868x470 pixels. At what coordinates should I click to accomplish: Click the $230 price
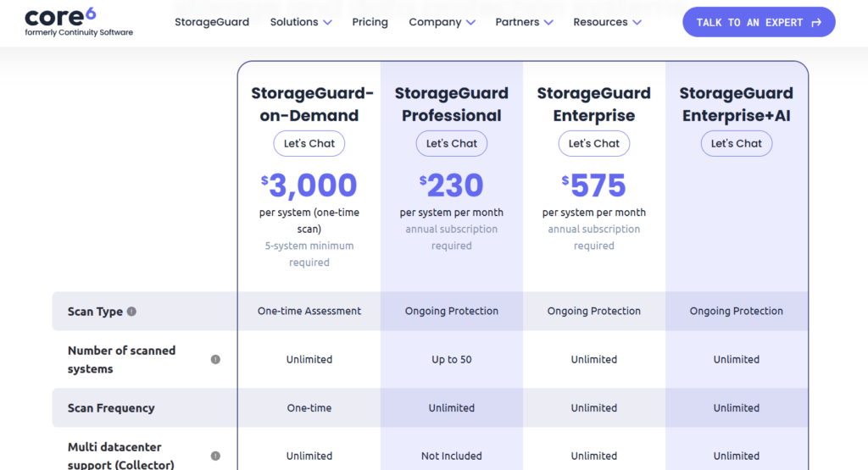click(452, 185)
